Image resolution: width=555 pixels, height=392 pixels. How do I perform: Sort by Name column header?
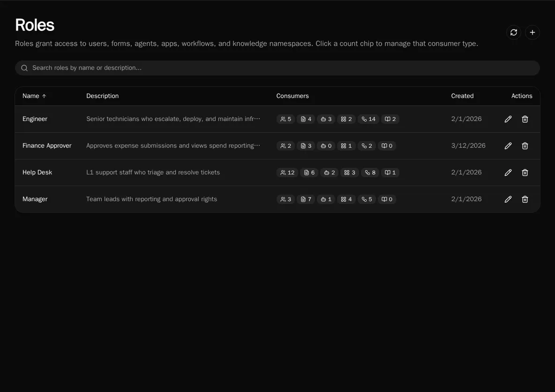coord(34,96)
